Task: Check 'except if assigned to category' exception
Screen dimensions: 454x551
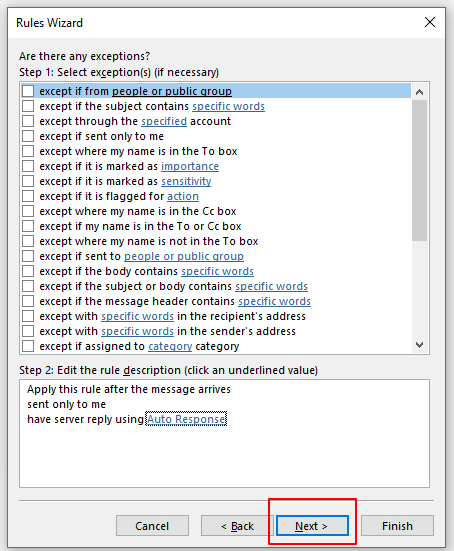Action: click(28, 346)
